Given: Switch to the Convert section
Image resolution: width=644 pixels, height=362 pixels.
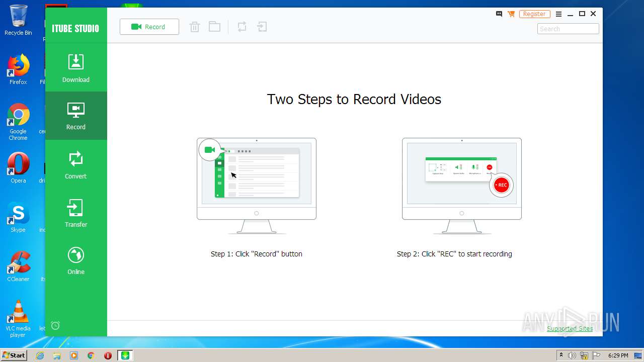Looking at the screenshot, I should [76, 165].
